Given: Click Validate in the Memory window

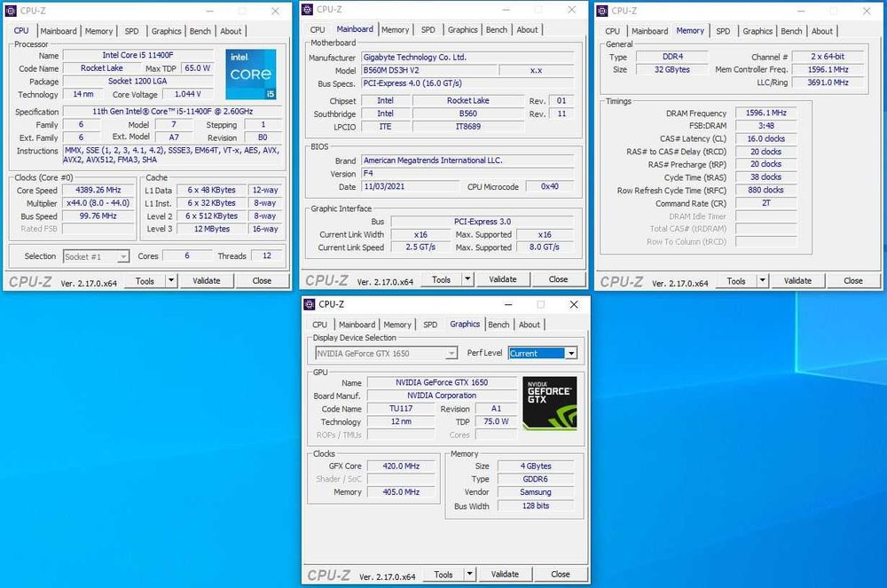Looking at the screenshot, I should (797, 280).
